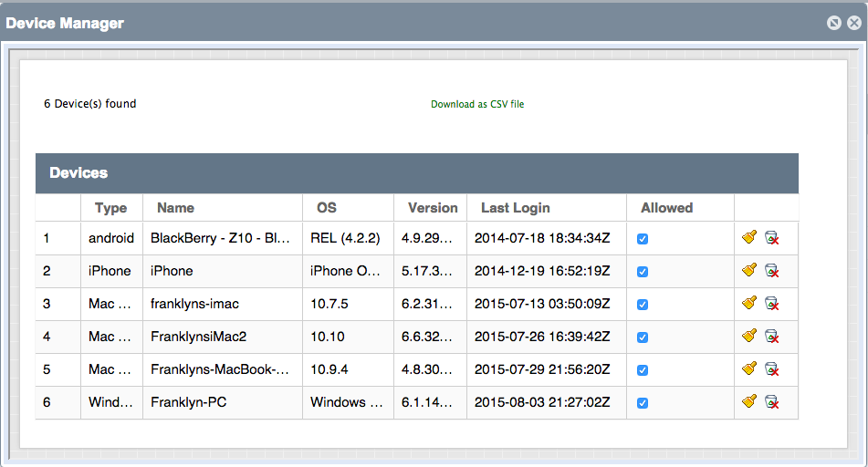Click the 'Windows ...' OS cell

348,402
